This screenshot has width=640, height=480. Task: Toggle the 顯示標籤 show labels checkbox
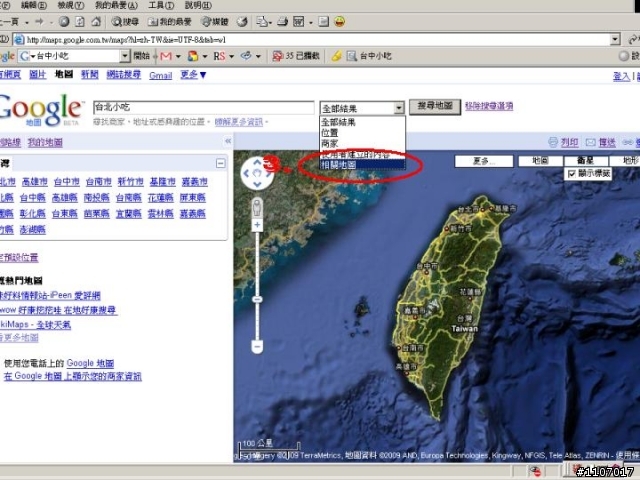point(572,174)
